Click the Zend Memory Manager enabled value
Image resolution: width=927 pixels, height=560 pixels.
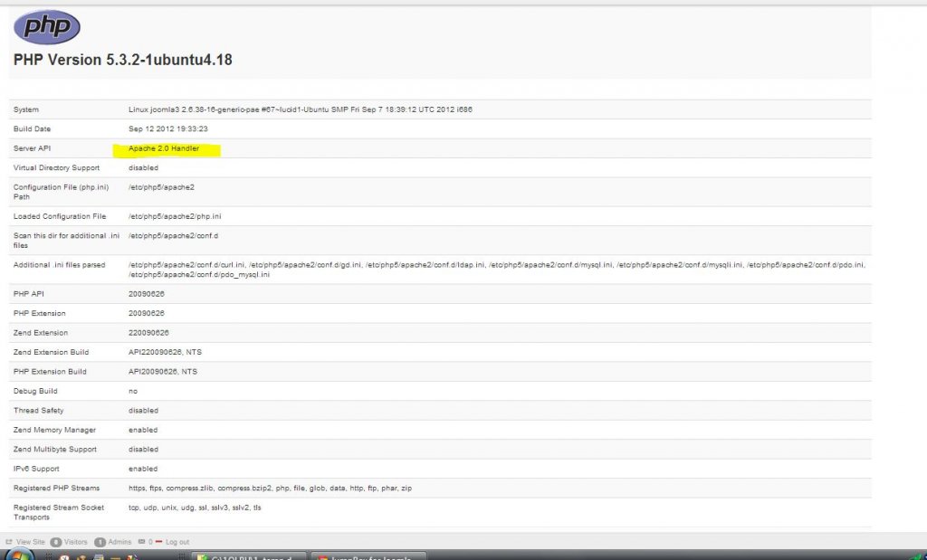pyautogui.click(x=143, y=430)
